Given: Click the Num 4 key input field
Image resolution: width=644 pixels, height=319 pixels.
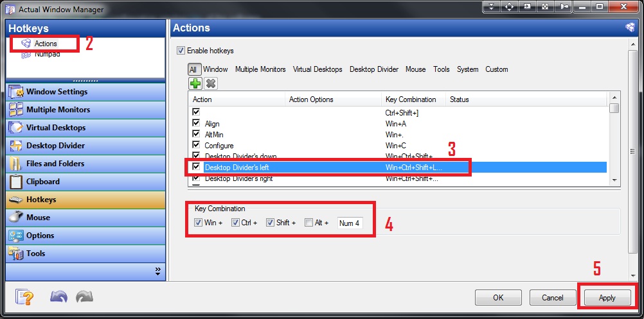Looking at the screenshot, I should (x=350, y=223).
